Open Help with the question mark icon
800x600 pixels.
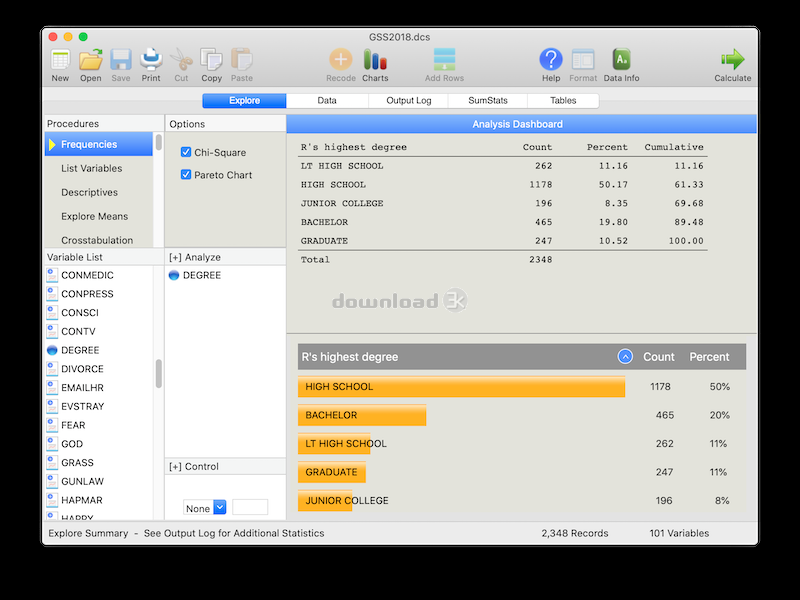coord(551,60)
